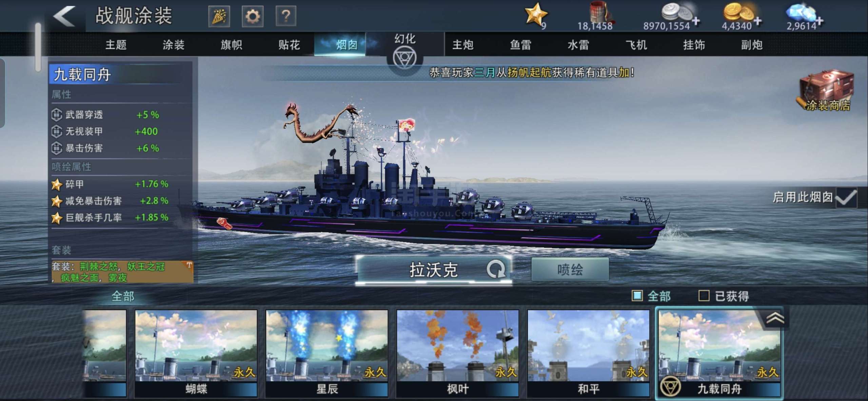
Task: Open help with the question mark icon
Action: coord(286,16)
